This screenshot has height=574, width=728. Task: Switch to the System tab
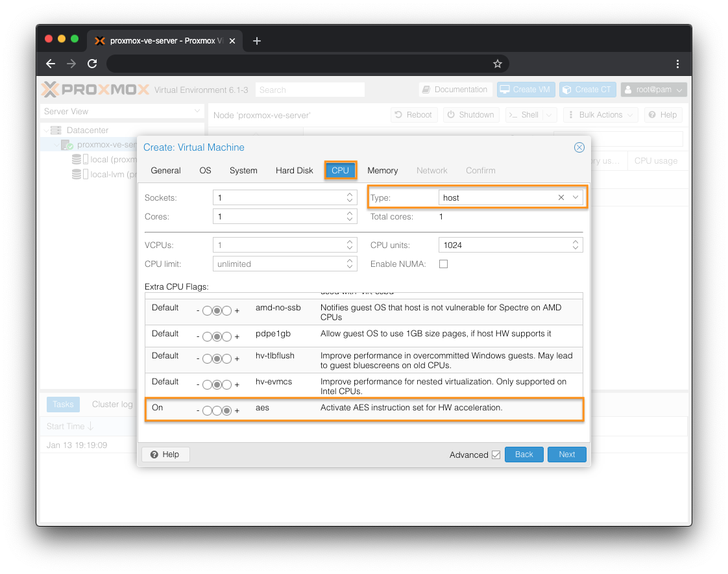click(243, 171)
